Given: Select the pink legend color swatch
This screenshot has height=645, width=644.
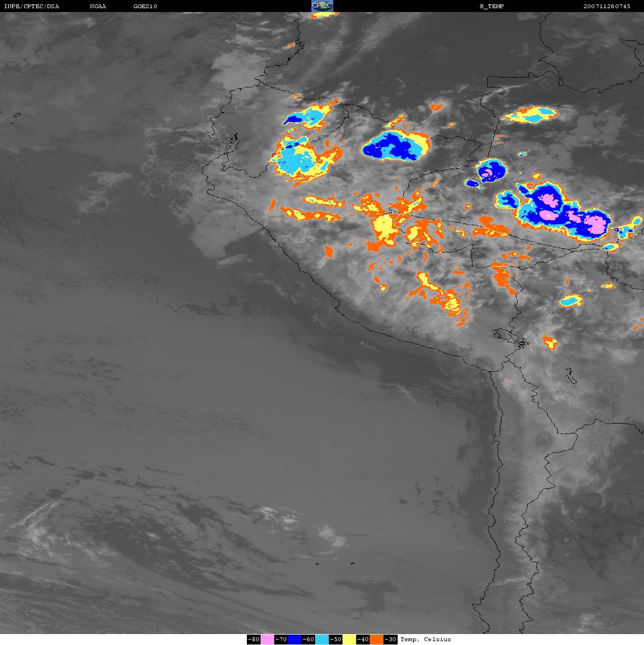Looking at the screenshot, I should (x=267, y=639).
